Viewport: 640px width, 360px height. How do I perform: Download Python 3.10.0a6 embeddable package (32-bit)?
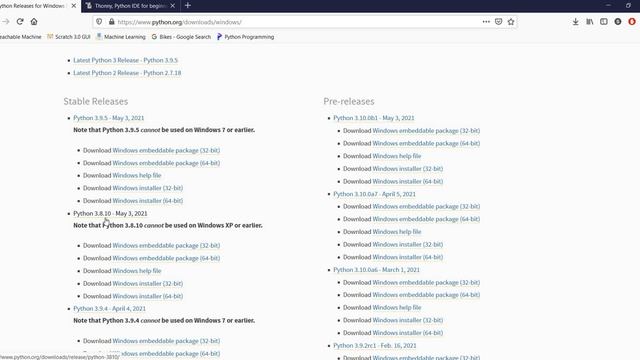(426, 282)
